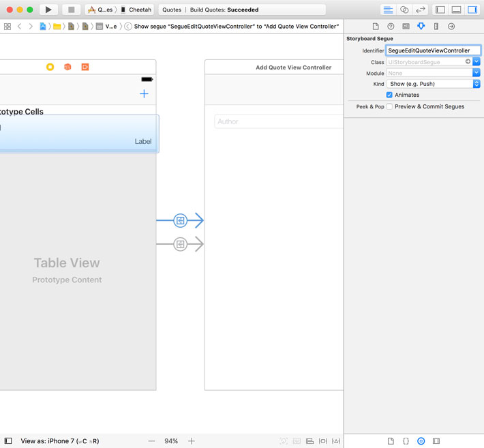Click the Run (play) button
484x448 pixels.
(x=48, y=10)
